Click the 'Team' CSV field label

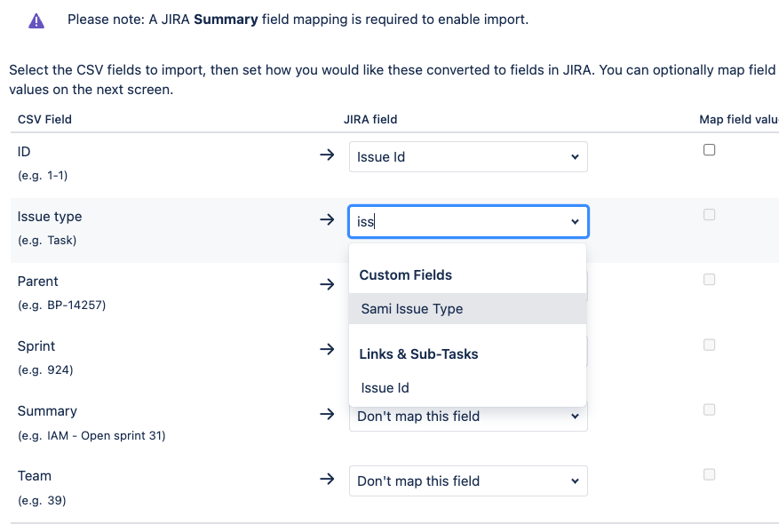click(35, 476)
